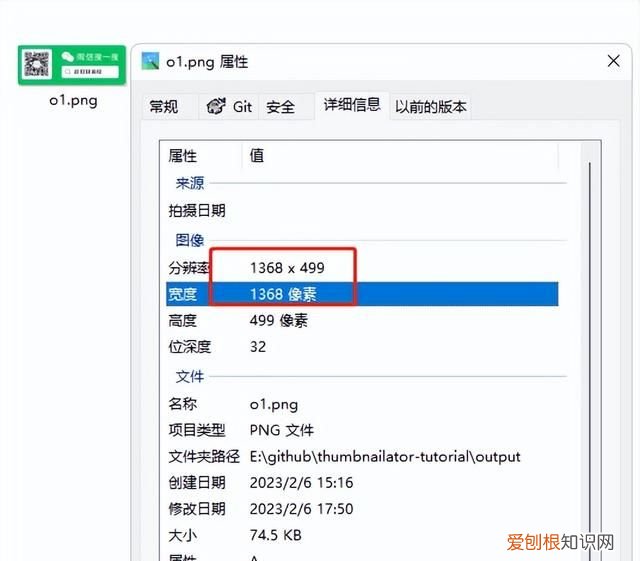The height and width of the screenshot is (561, 640).
Task: Select the 名称 row
Action: 362,404
